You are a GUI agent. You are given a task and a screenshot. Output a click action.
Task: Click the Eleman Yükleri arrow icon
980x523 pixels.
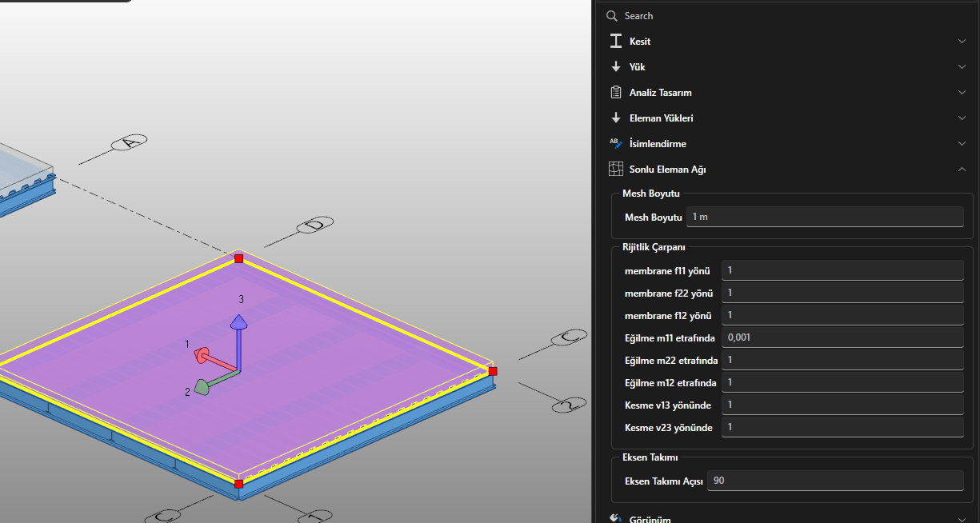616,118
